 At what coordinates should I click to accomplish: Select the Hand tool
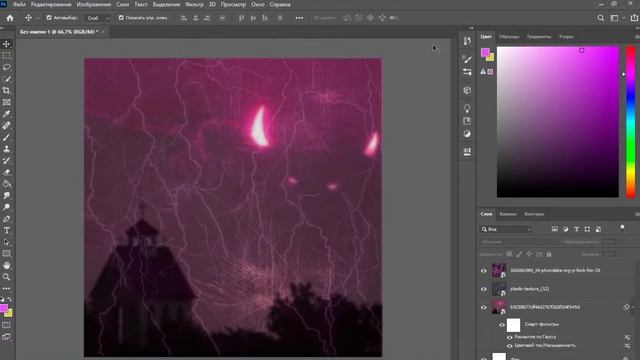(x=7, y=266)
